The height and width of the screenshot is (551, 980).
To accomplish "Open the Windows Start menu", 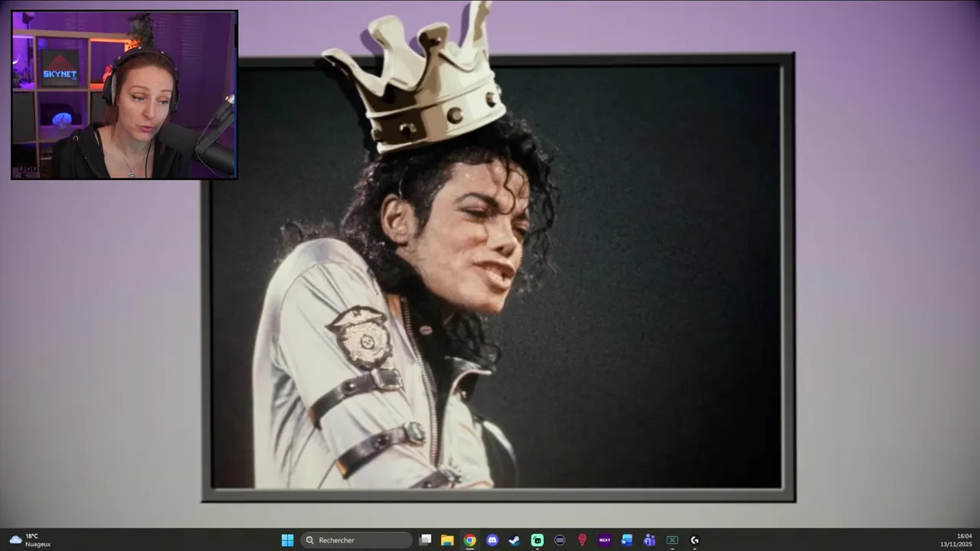I will pyautogui.click(x=287, y=540).
